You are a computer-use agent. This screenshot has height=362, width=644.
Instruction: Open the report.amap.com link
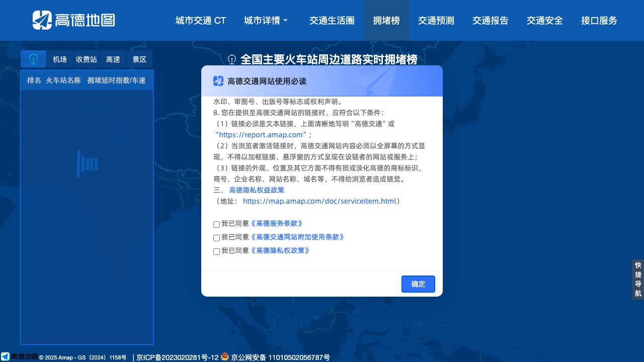[261, 135]
